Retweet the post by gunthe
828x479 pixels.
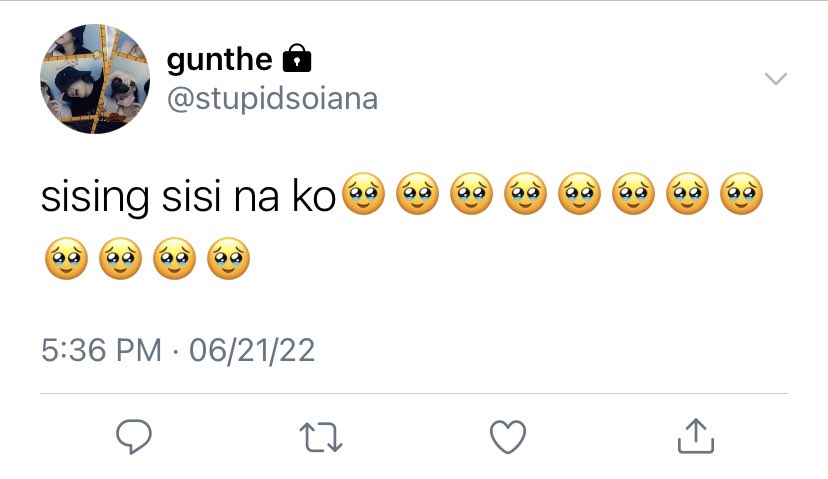click(321, 437)
